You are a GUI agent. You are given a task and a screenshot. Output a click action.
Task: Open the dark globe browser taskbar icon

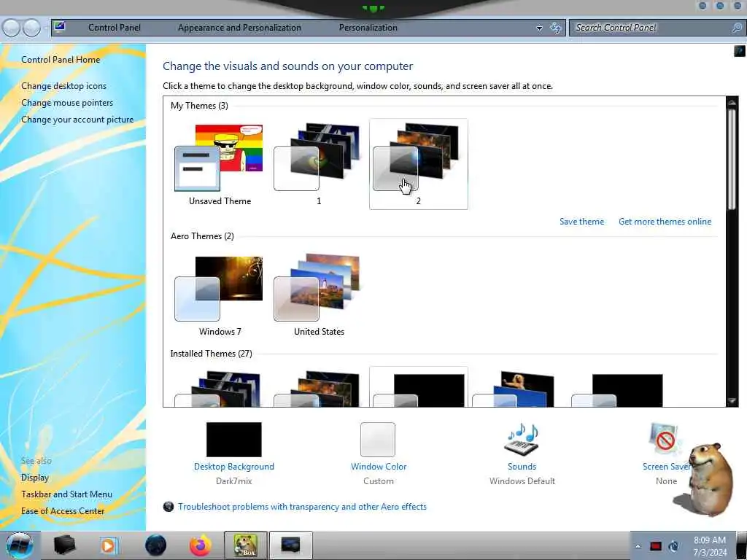(x=155, y=545)
